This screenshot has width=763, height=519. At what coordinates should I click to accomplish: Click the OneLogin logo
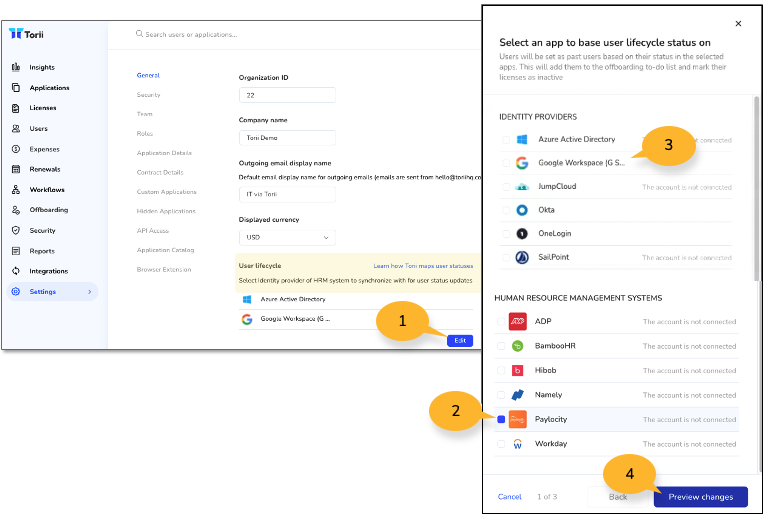pyautogui.click(x=522, y=234)
